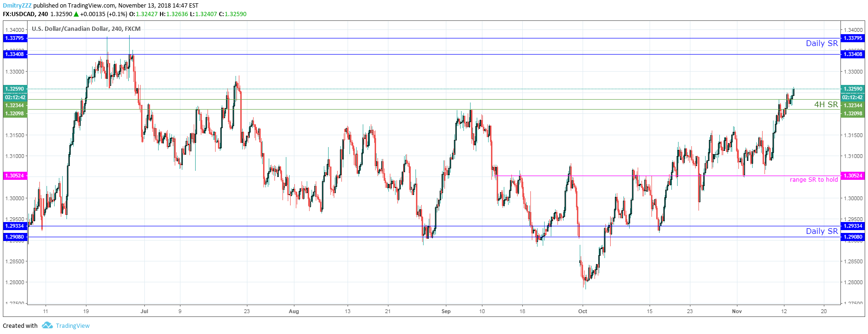Open the DmitryZZZ author profile link
The height and width of the screenshot is (334, 868).
(17, 6)
